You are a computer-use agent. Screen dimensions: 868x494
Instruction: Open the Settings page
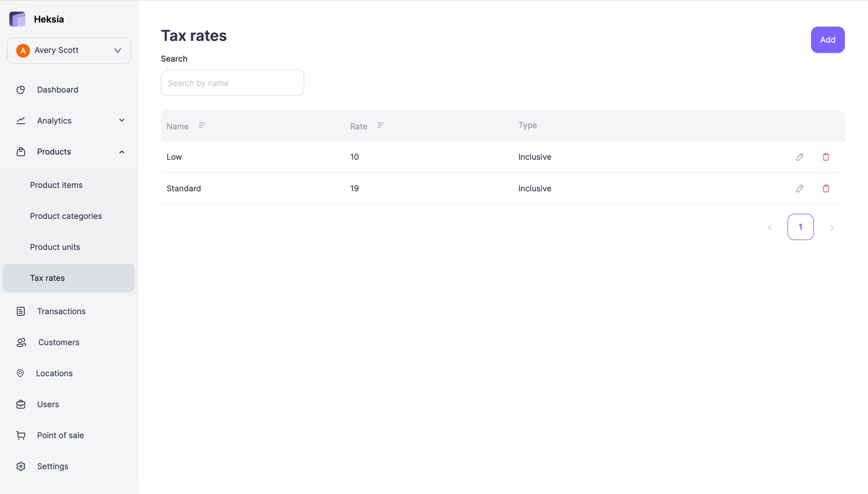(52, 466)
